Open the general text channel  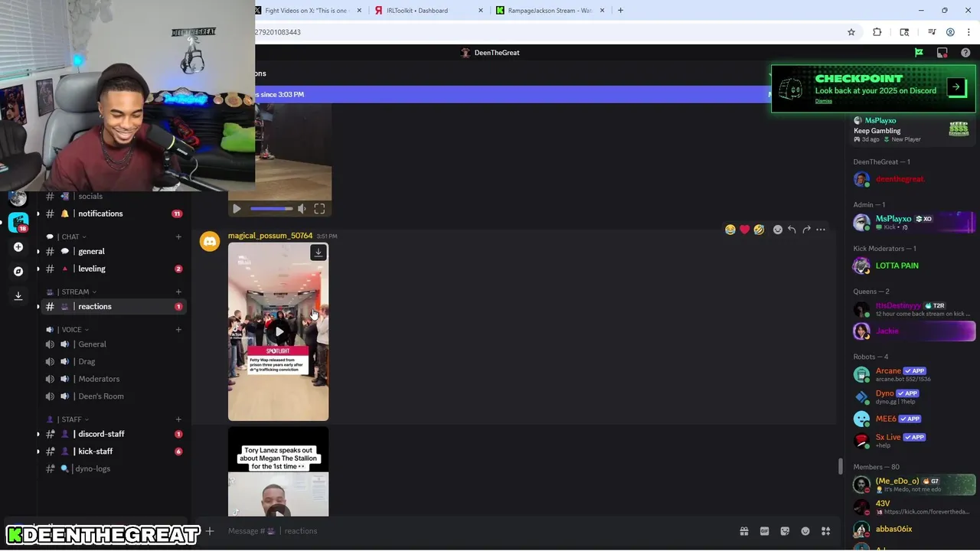[x=114, y=251]
